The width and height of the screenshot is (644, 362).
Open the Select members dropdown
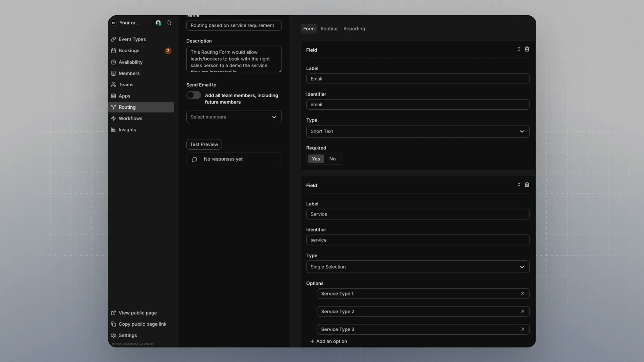click(234, 117)
